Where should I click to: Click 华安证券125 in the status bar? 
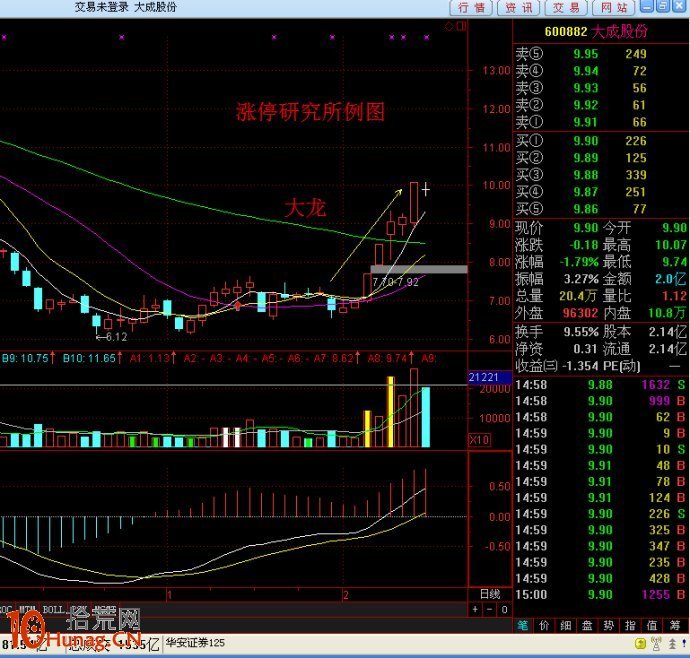pos(195,643)
